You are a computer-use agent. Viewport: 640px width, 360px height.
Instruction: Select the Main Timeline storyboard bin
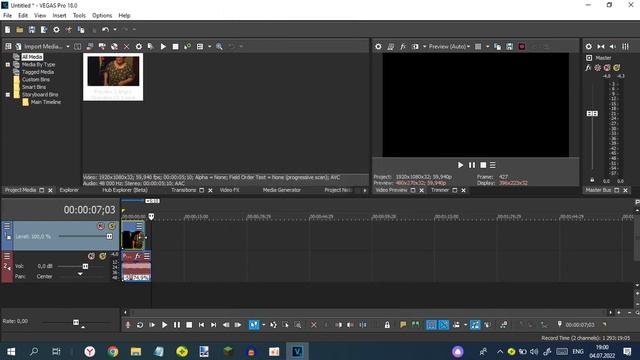click(46, 102)
